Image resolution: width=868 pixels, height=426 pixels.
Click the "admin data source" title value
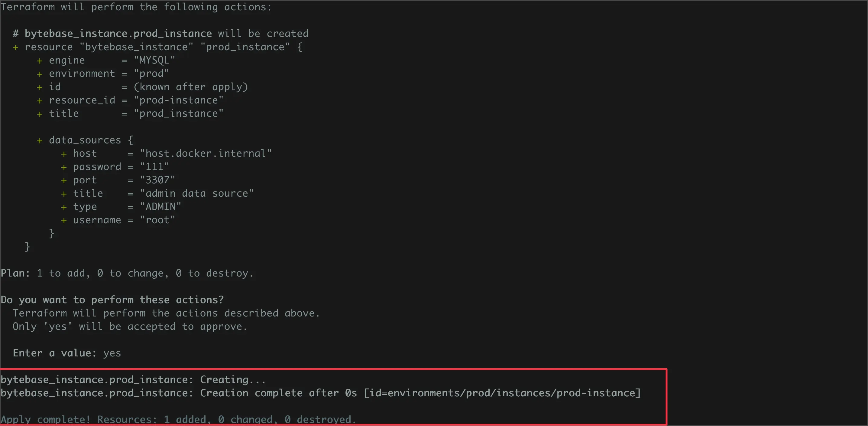[x=196, y=193]
